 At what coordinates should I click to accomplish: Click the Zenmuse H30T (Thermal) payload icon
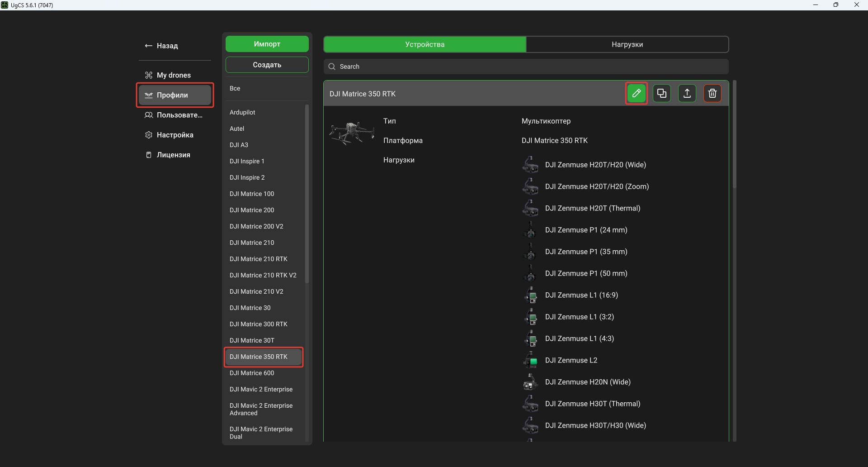530,404
